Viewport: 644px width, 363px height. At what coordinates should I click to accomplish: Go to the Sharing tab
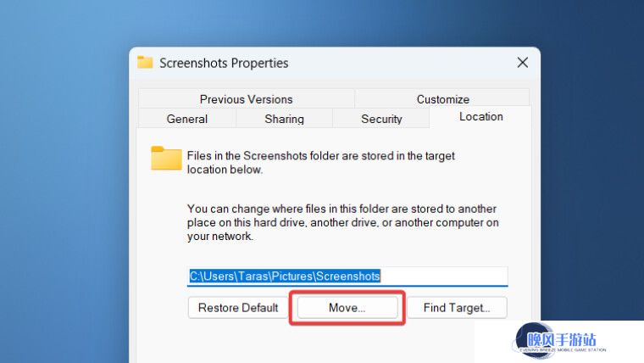click(x=284, y=119)
